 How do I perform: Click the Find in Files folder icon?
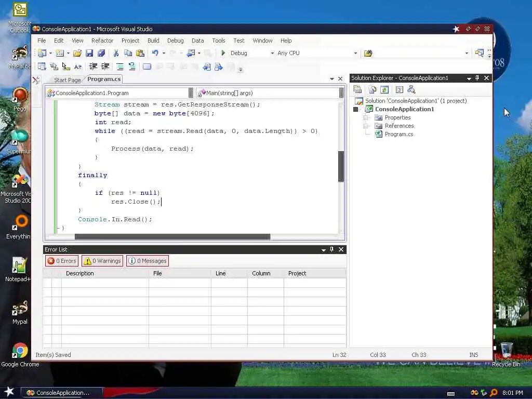click(x=368, y=53)
